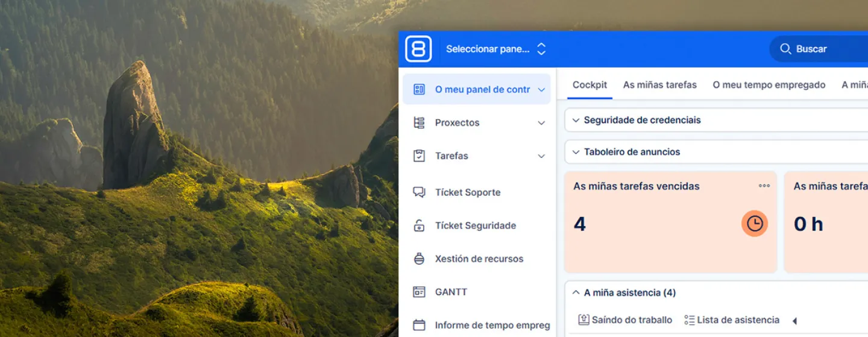Expand the Tarefas chevron
The width and height of the screenshot is (868, 337).
click(x=541, y=156)
